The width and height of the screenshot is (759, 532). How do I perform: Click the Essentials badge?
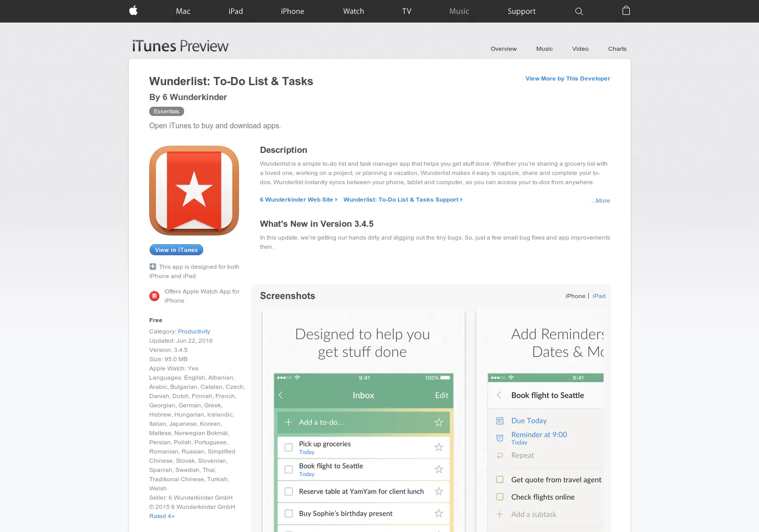(x=167, y=111)
